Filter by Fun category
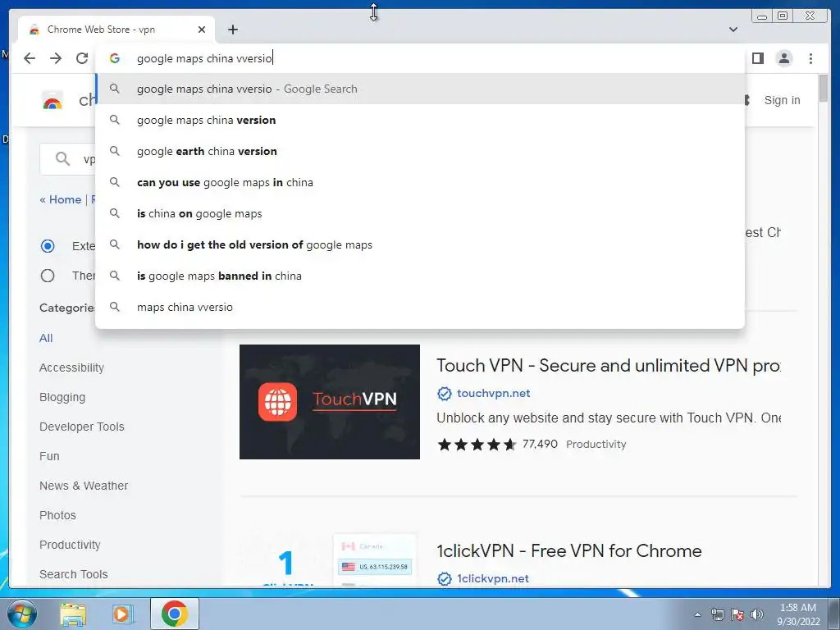The height and width of the screenshot is (630, 840). point(49,456)
